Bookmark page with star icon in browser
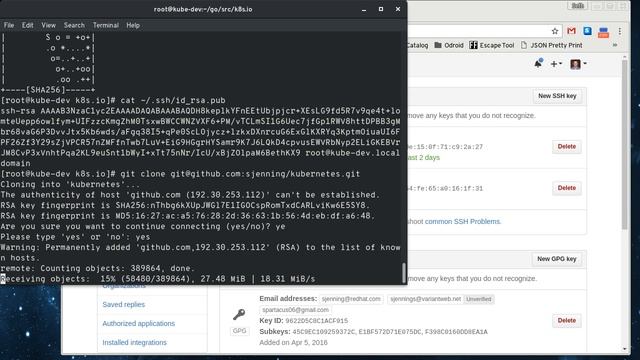This screenshot has height=360, width=640. click(x=555, y=31)
